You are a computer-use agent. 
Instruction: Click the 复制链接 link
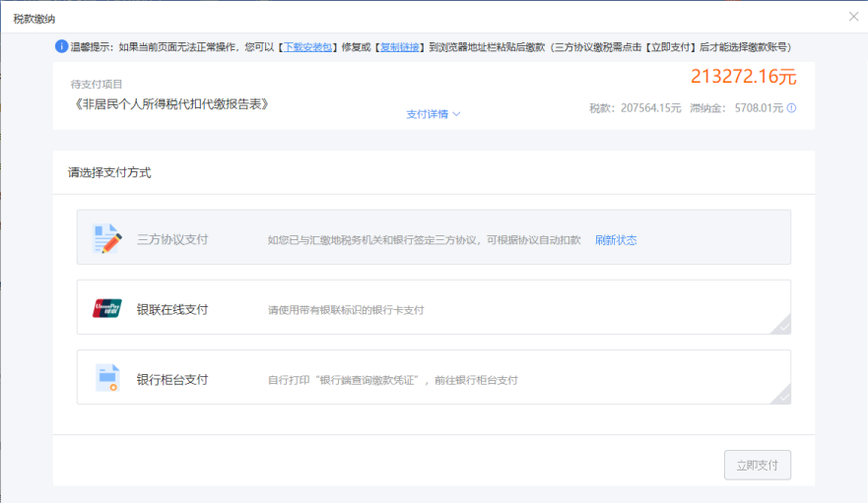click(399, 46)
